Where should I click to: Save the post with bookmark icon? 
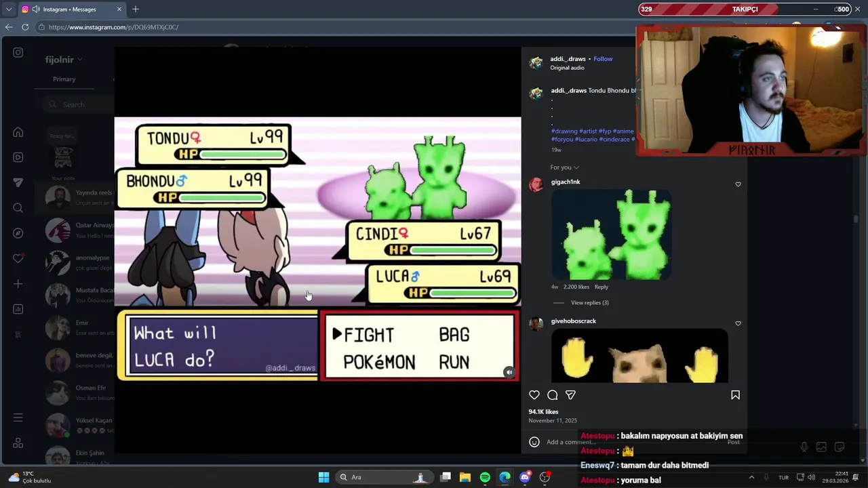[x=735, y=395]
